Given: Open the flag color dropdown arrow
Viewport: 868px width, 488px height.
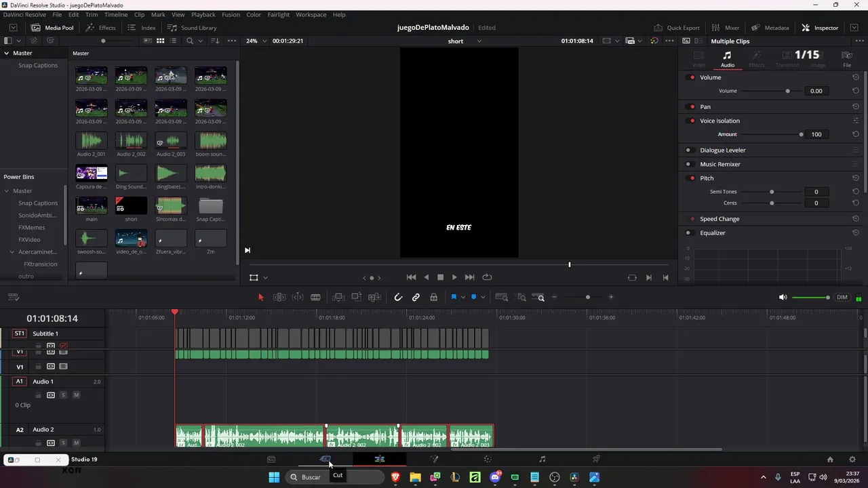Looking at the screenshot, I should (463, 297).
